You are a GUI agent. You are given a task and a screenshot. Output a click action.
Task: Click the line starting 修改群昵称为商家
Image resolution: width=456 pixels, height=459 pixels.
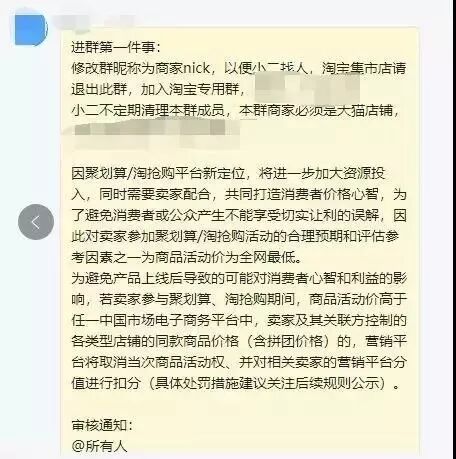[x=239, y=68]
